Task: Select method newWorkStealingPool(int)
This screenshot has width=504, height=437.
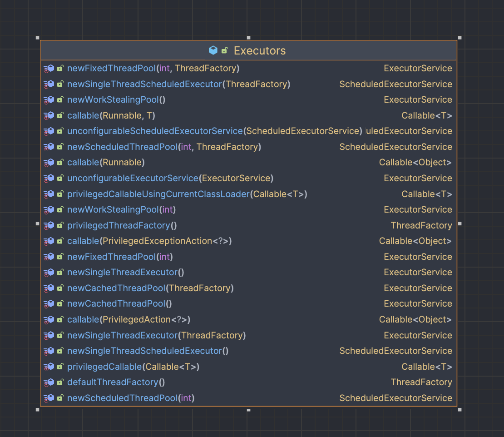Action: coord(122,210)
